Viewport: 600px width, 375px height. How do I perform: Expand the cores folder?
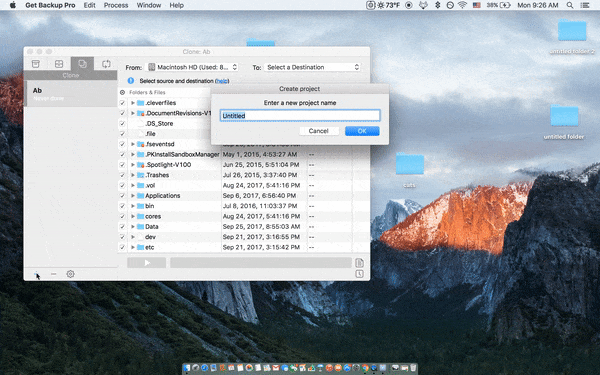(133, 217)
